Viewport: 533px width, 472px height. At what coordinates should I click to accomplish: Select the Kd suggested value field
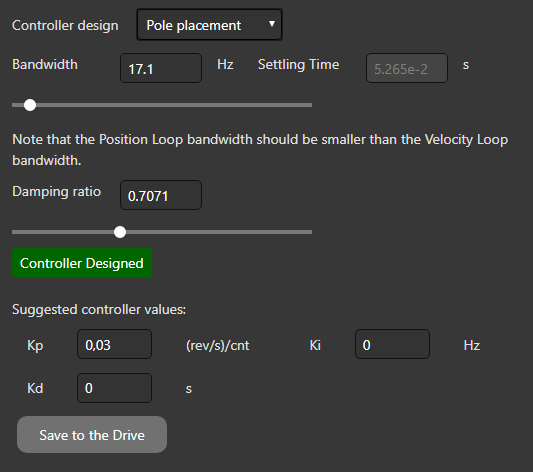[x=114, y=388]
